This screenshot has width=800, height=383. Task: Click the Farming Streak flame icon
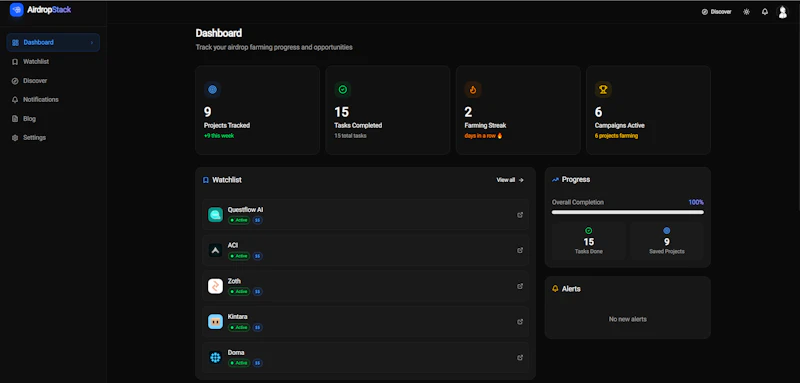[x=473, y=90]
